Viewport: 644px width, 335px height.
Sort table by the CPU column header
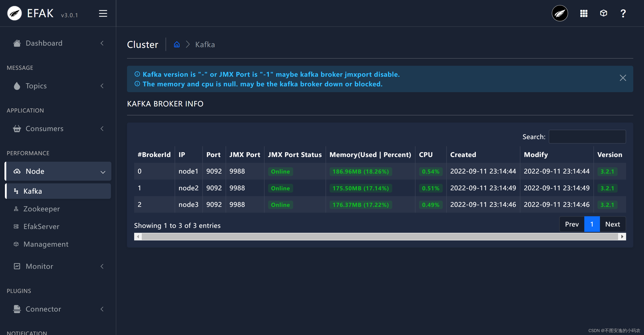[x=426, y=155]
